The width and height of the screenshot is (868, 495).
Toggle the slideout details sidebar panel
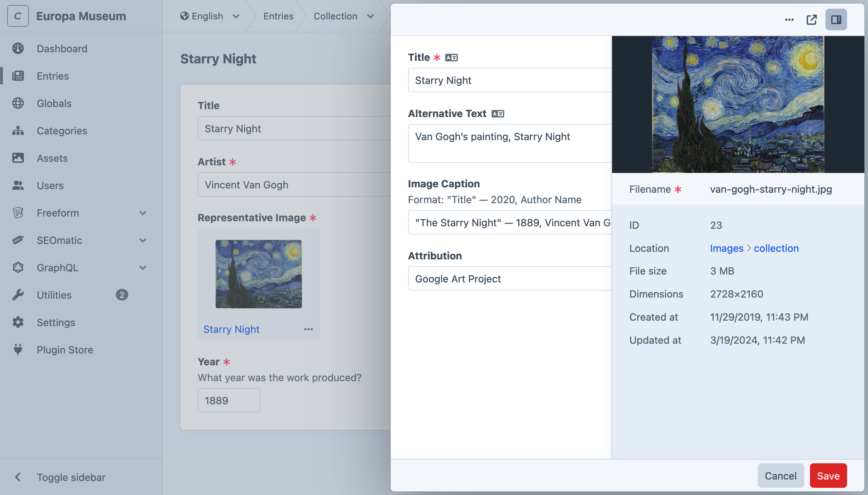tap(836, 20)
